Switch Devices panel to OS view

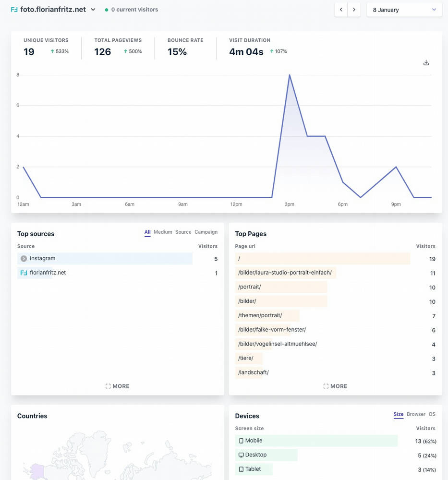pyautogui.click(x=431, y=414)
